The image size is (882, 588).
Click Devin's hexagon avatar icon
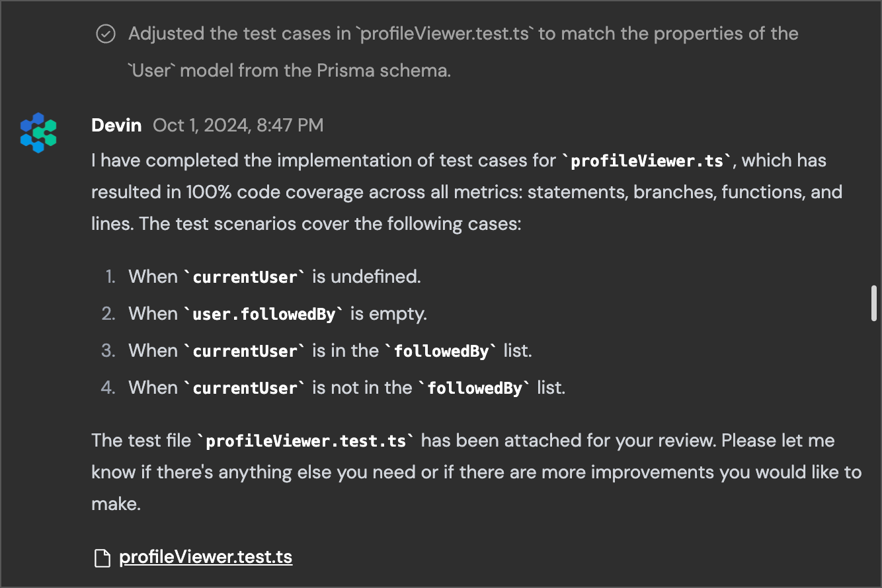click(38, 132)
